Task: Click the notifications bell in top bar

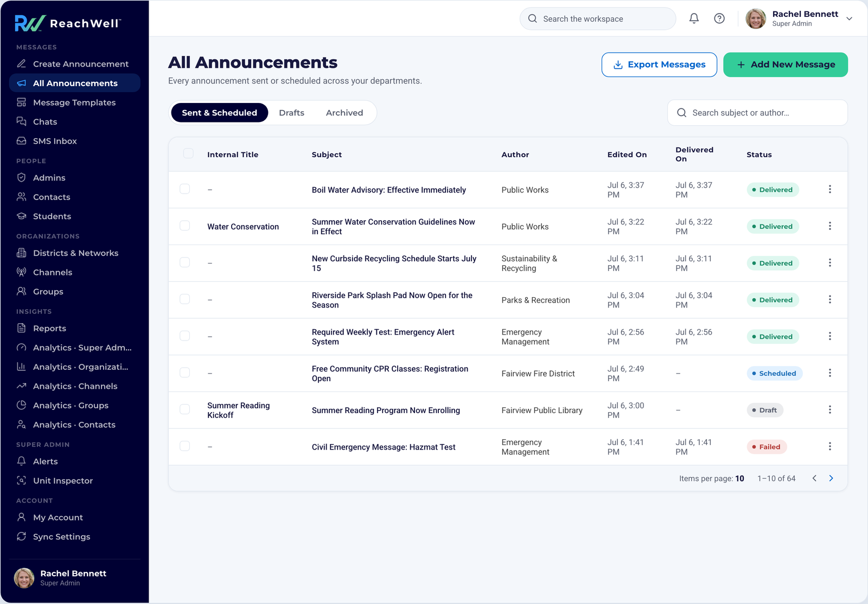Action: 694,18
